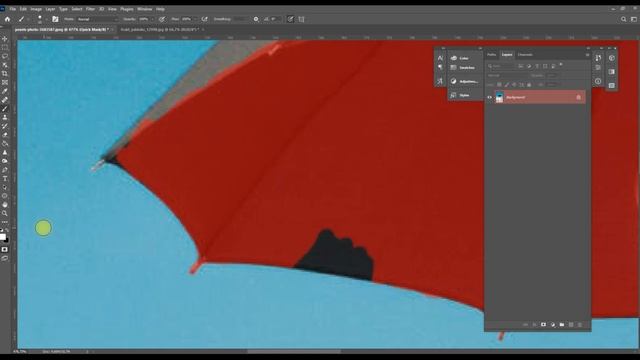Viewport: 640px width, 360px height.
Task: Select the Horizontal Type tool
Action: [x=5, y=178]
